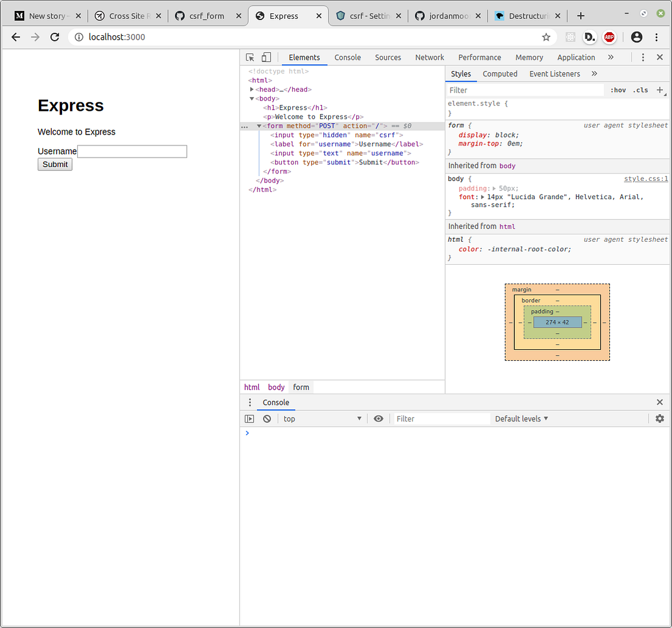The image size is (672, 628).
Task: Select the p Welcome to Express node
Action: tap(313, 116)
